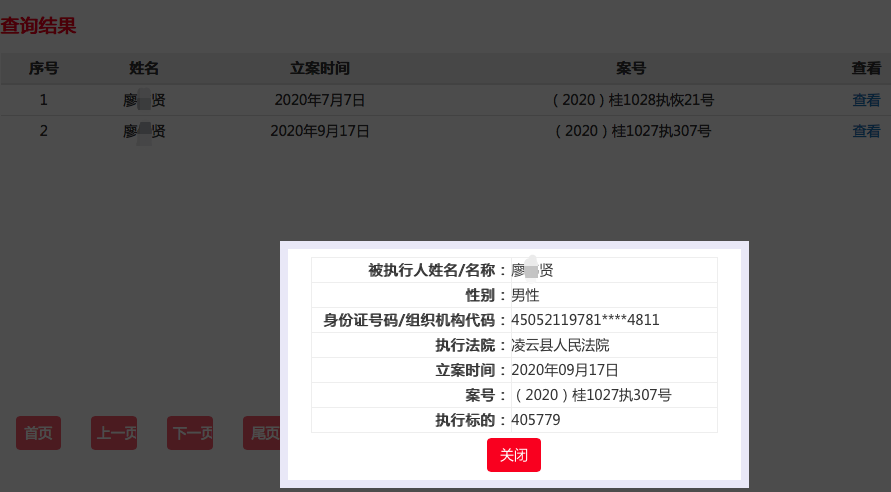
Task: Click the row number 2 cell
Action: pos(43,131)
